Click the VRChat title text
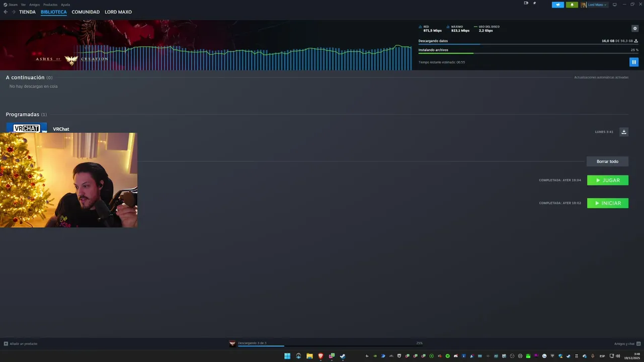644x362 pixels. [61, 129]
